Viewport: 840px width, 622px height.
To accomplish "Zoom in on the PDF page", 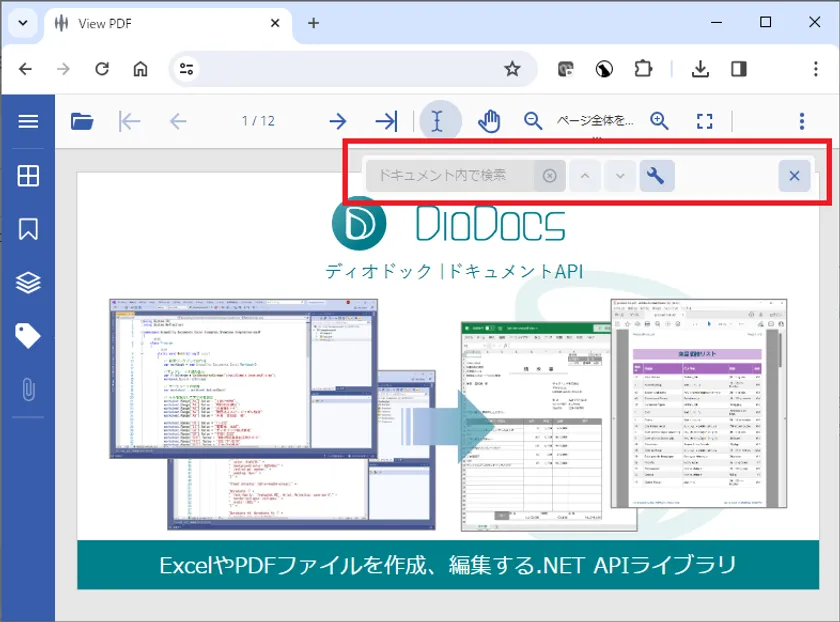I will pos(659,122).
